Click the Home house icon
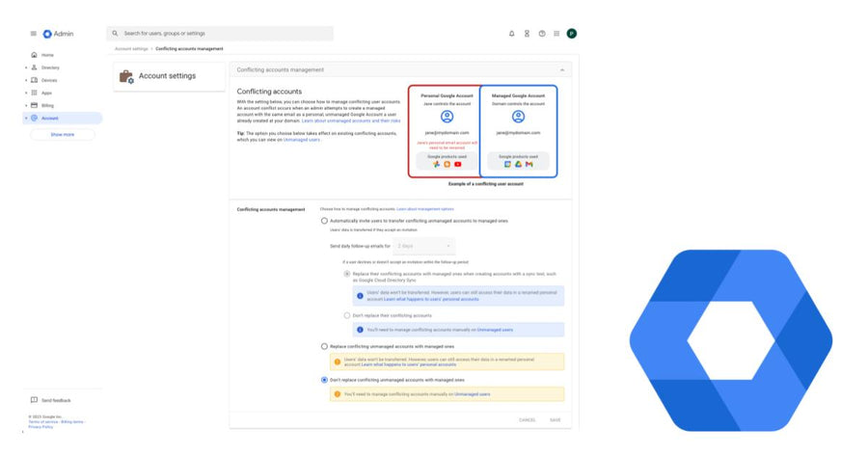The height and width of the screenshot is (456, 868). click(35, 55)
